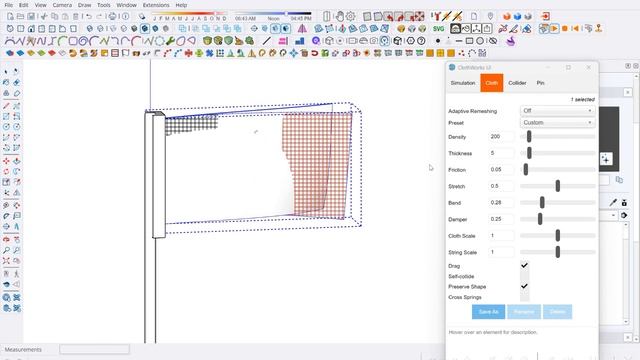Open the Camera menu
This screenshot has width=640, height=360.
[x=62, y=5]
